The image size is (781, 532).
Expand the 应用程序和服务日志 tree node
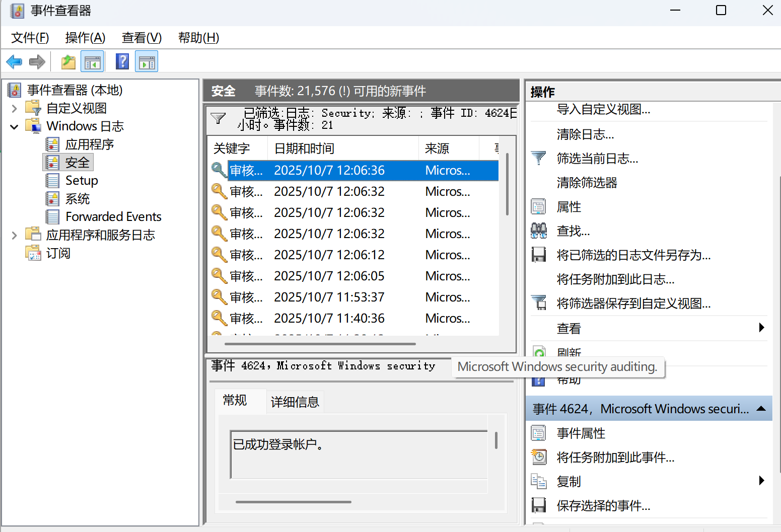coord(14,235)
